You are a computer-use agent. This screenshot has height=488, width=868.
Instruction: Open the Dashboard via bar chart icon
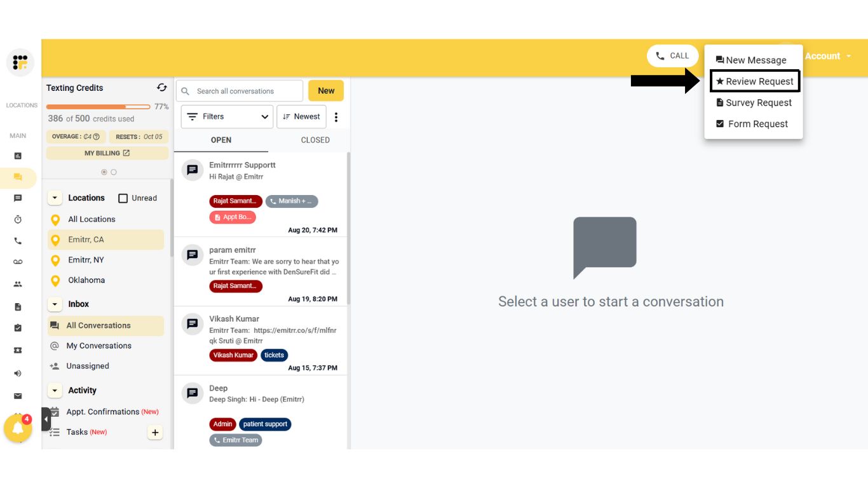[x=19, y=155]
